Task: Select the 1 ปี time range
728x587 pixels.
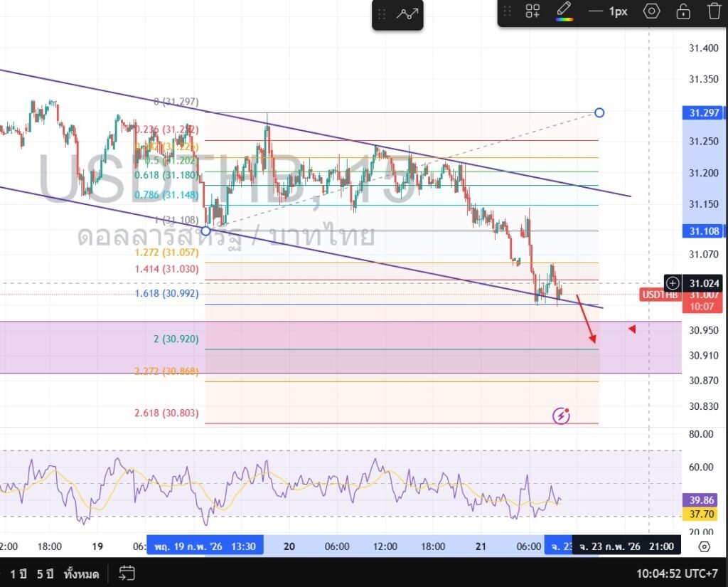Action: pyautogui.click(x=18, y=573)
